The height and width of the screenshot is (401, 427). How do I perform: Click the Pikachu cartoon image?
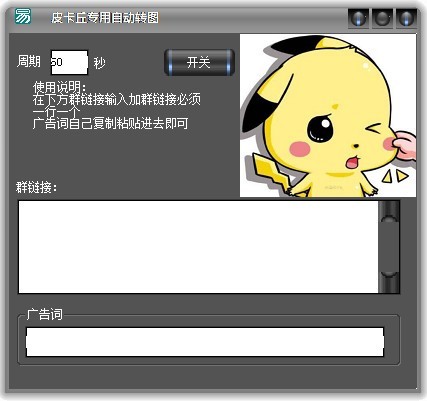click(328, 115)
